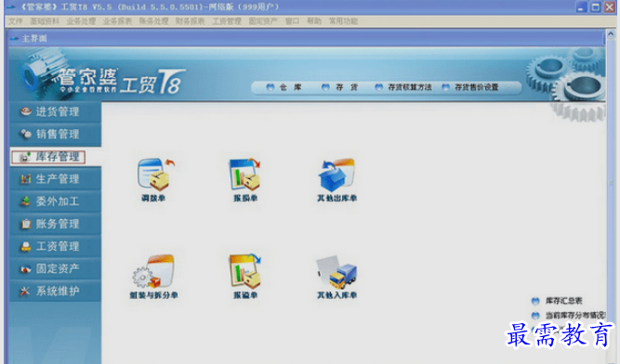
Task: Open the 财务报表 menu
Action: (191, 21)
